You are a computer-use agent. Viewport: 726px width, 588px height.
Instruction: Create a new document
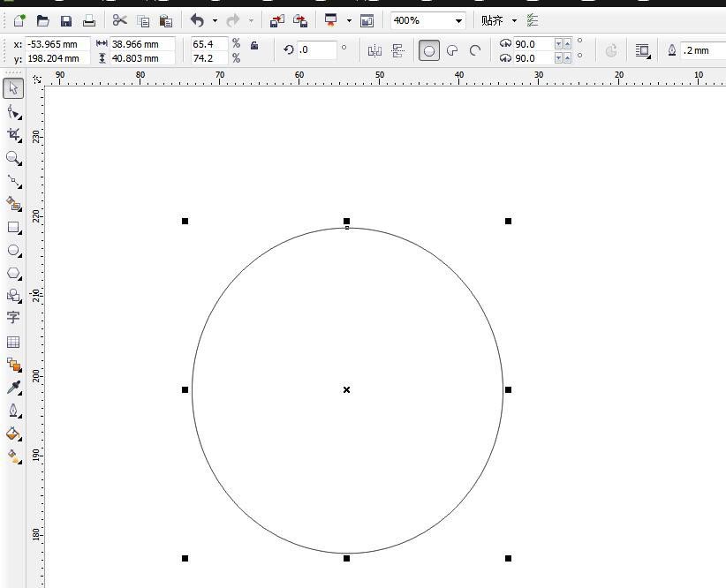[19, 21]
